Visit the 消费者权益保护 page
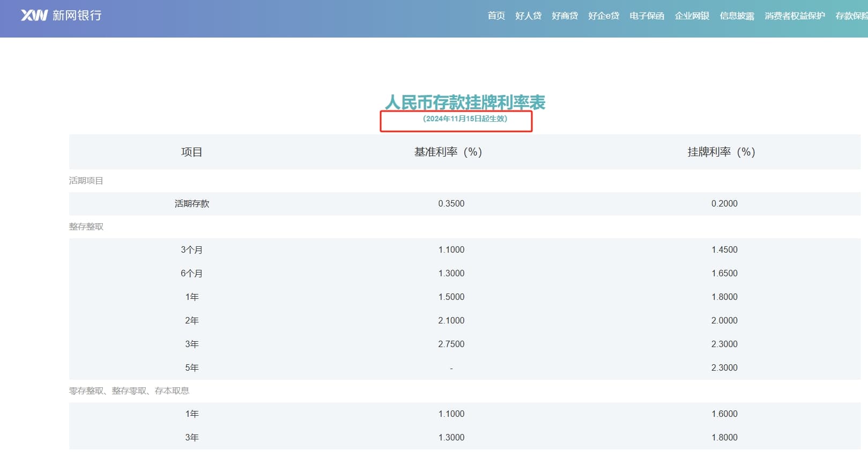The height and width of the screenshot is (456, 868). pyautogui.click(x=795, y=16)
